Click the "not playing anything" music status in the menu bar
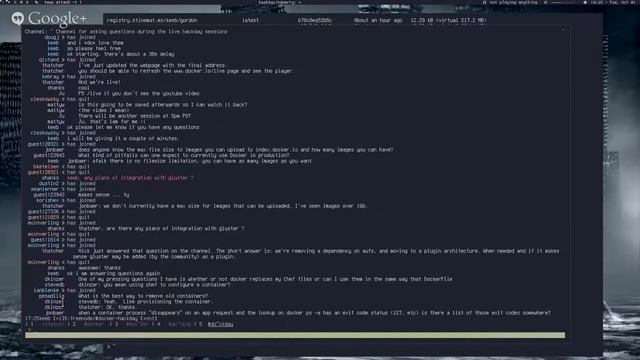The width and height of the screenshot is (640, 360). point(513,2)
